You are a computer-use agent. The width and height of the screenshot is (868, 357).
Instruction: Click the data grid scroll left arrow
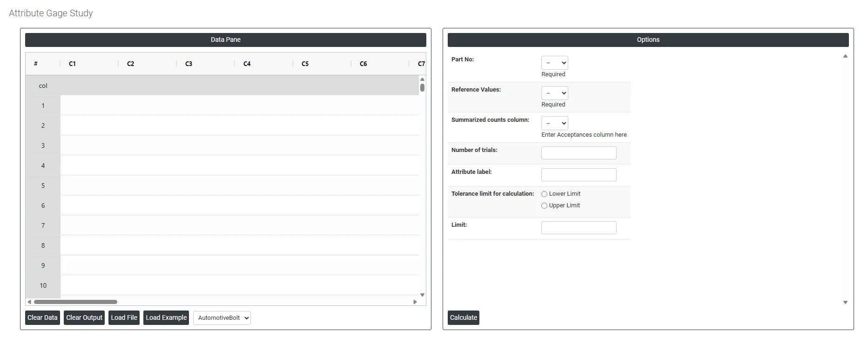coord(29,302)
